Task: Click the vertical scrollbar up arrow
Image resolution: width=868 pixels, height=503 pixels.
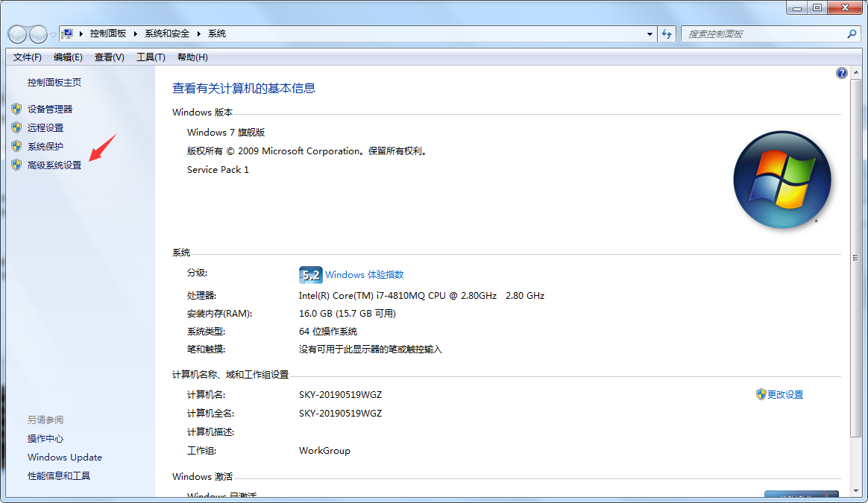Action: [x=856, y=72]
